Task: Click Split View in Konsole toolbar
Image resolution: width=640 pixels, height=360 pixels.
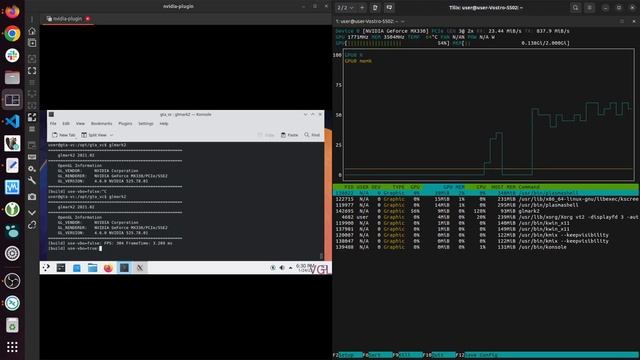Action: coord(94,135)
